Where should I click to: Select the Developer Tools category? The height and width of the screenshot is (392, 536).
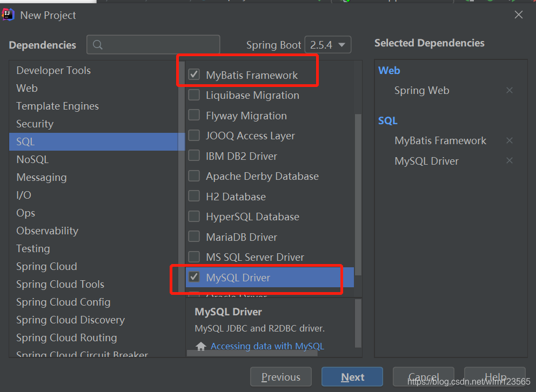tap(97, 70)
